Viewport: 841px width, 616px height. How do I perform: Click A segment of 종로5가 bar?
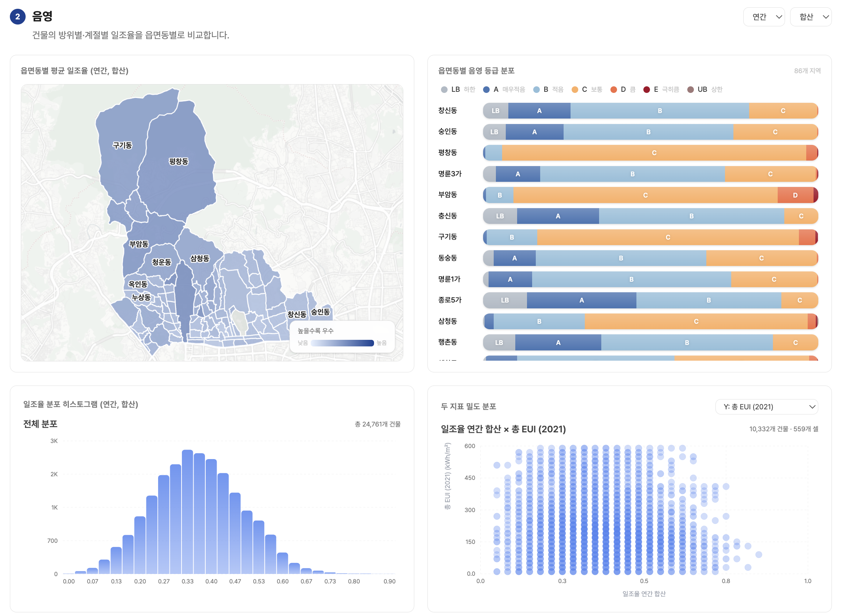tap(581, 300)
